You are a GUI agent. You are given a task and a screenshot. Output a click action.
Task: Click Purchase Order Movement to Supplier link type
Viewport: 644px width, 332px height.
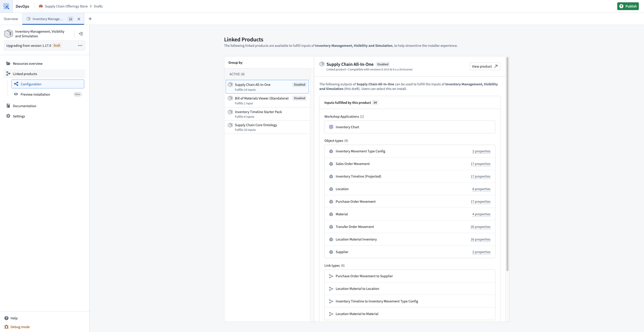click(x=410, y=276)
